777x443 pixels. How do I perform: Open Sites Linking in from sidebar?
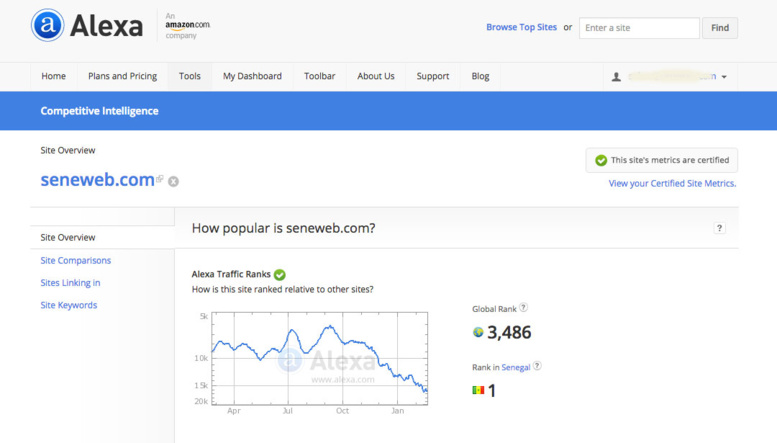(x=70, y=283)
